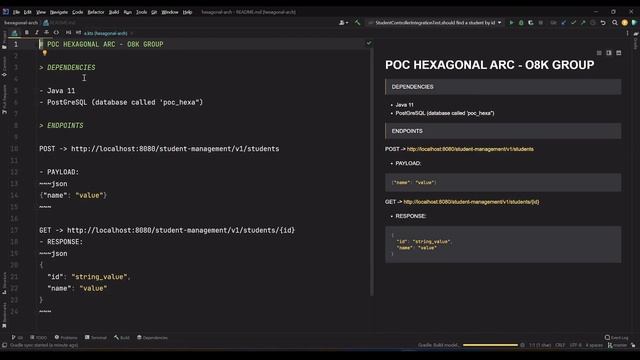Open the Problems tool window
The image size is (640, 360).
point(66,338)
